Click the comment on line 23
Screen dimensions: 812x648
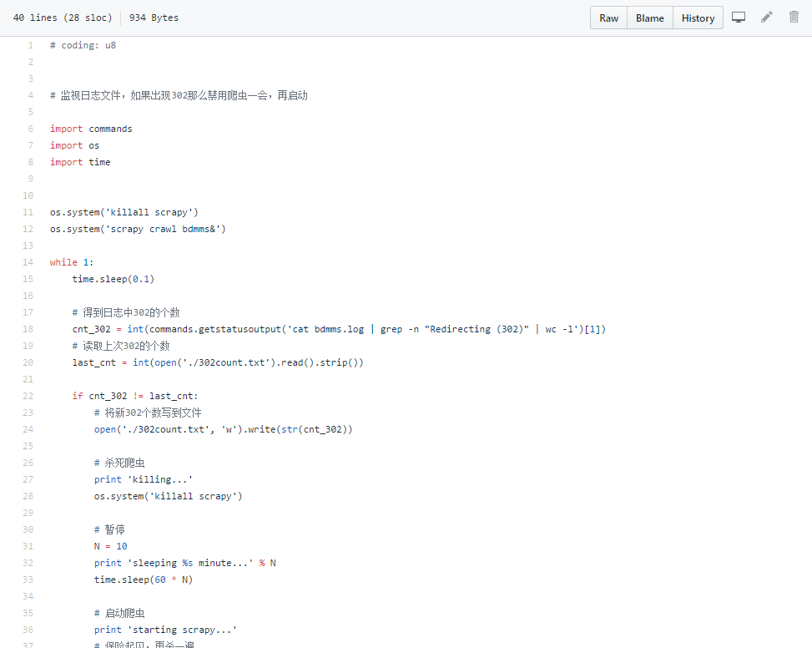(x=148, y=413)
